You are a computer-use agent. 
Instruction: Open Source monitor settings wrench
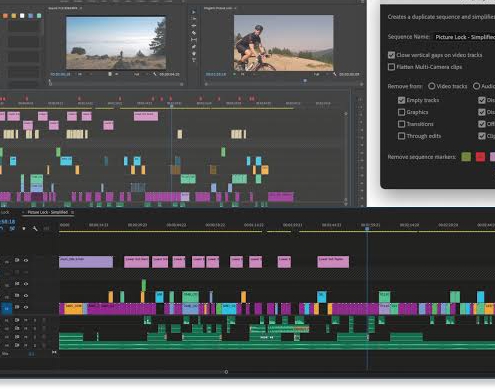(155, 74)
